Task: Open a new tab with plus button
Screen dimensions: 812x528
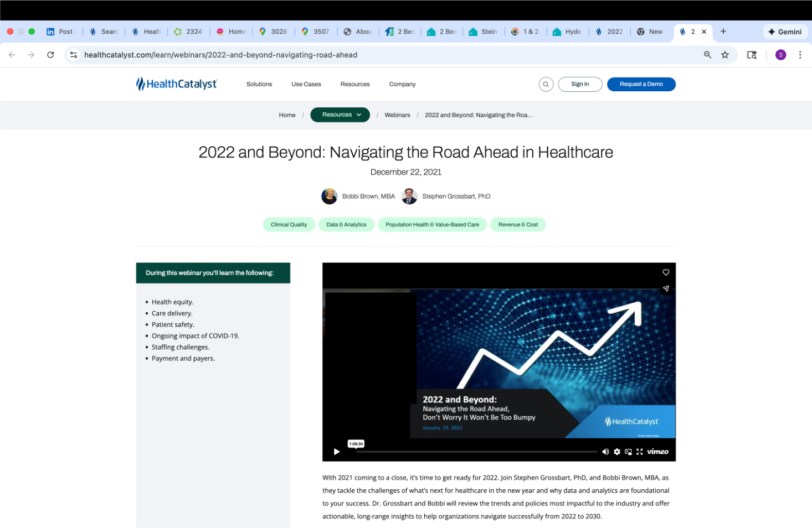Action: click(723, 32)
